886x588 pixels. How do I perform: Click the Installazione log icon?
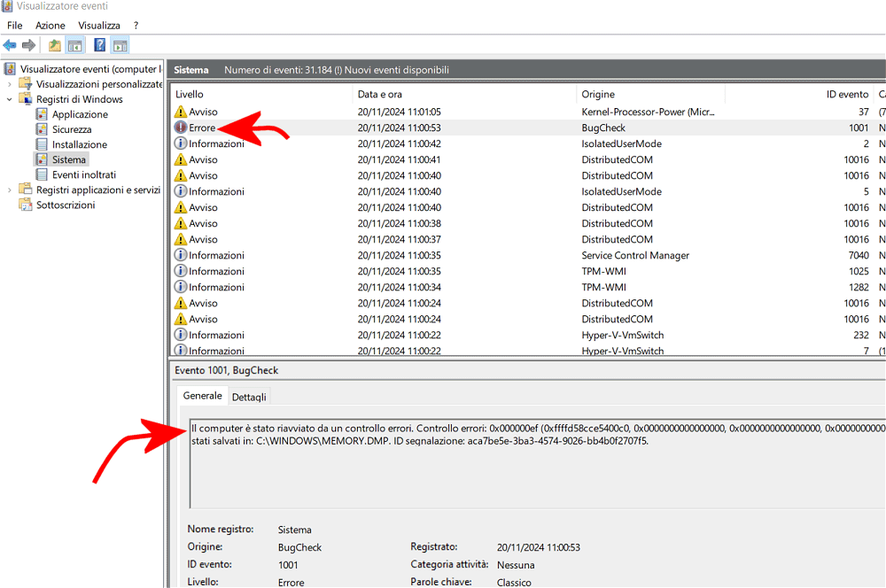(42, 144)
